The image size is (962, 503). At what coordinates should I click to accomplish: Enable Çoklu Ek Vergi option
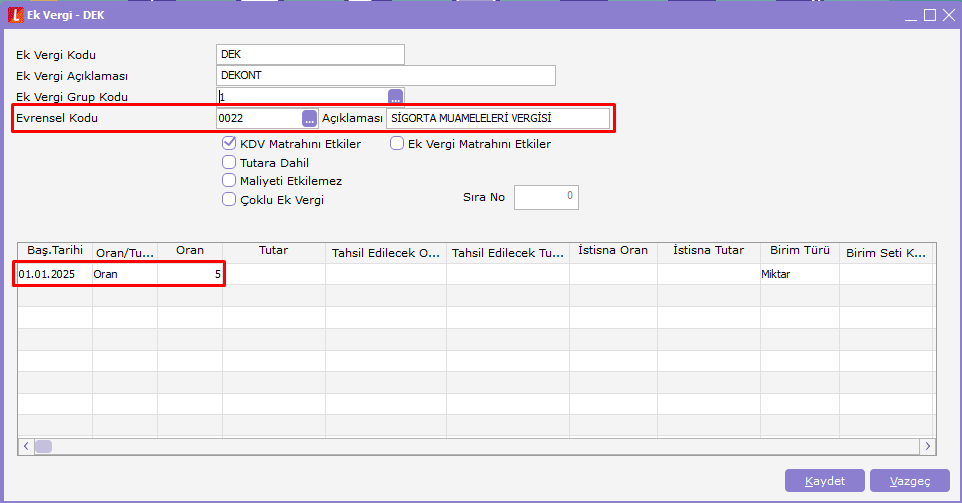click(x=229, y=199)
